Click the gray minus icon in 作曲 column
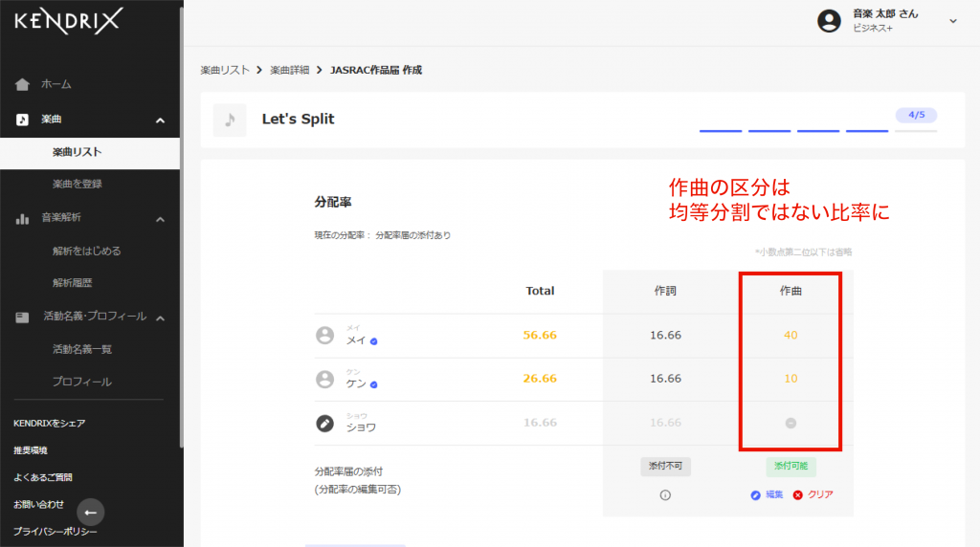 [791, 423]
